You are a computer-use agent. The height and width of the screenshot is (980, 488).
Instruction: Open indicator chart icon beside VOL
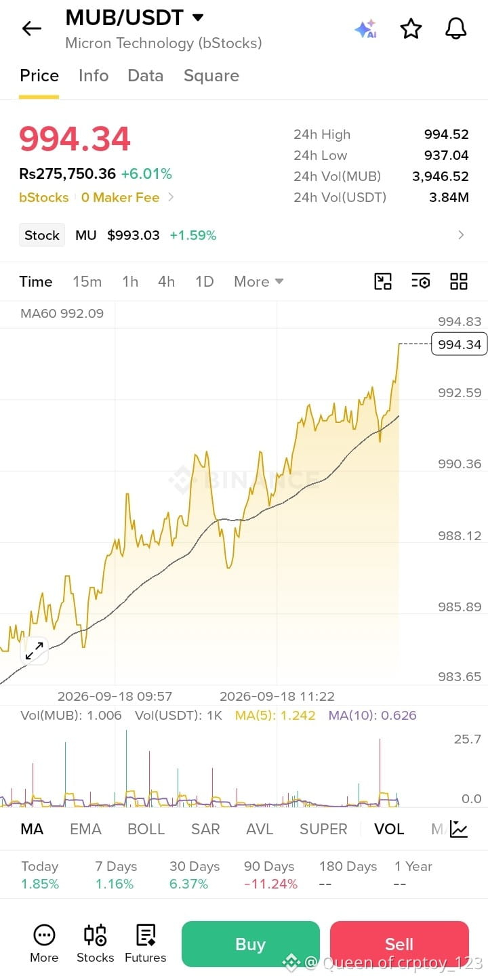coord(459,829)
